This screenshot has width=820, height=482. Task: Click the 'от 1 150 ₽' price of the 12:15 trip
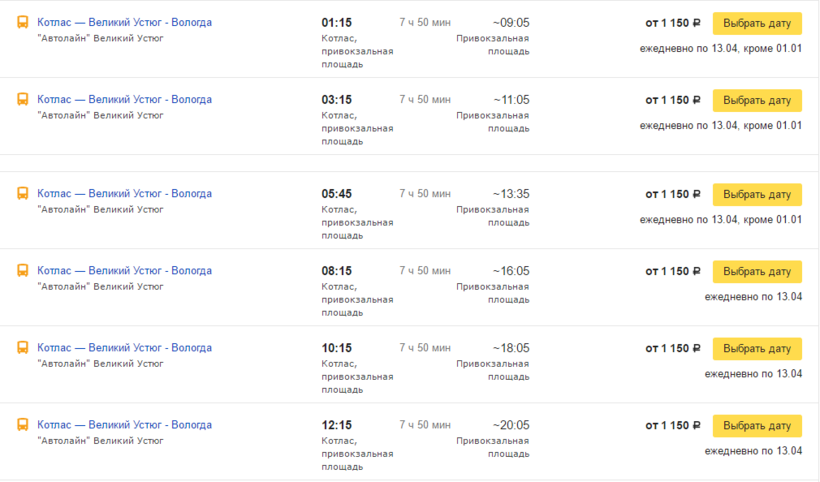[x=674, y=425]
